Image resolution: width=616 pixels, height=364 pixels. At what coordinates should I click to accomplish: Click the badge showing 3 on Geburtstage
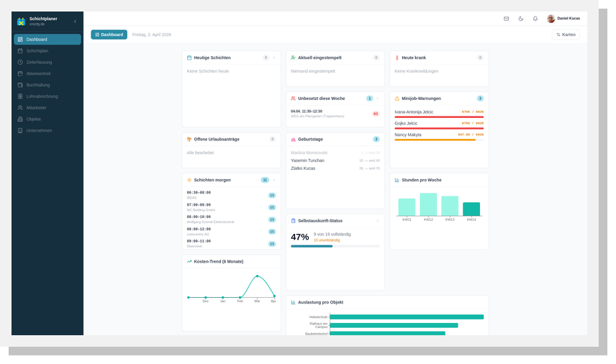(376, 140)
